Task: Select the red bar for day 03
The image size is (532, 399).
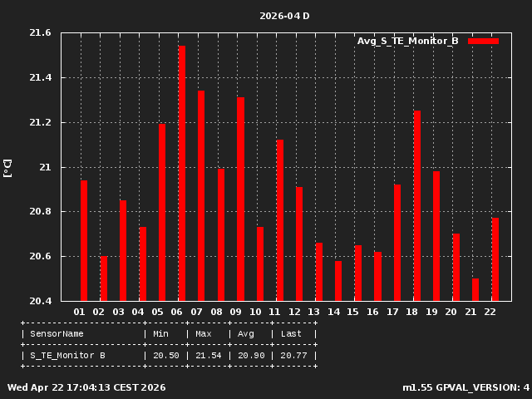Action: click(123, 250)
